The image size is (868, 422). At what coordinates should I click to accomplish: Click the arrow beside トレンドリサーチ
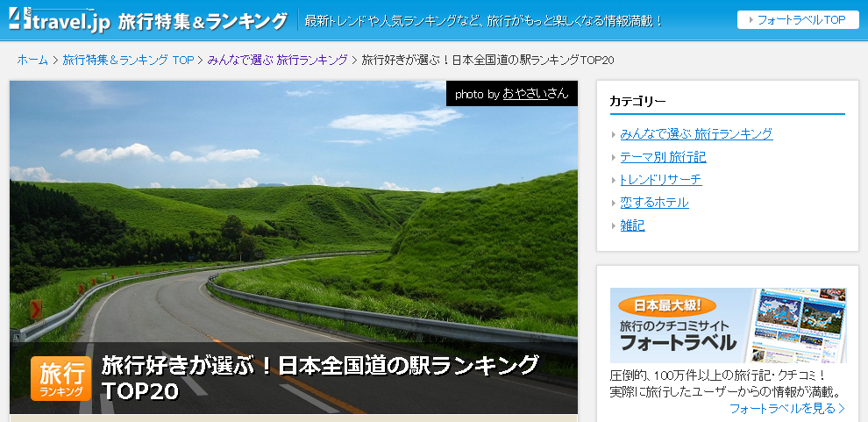(614, 181)
